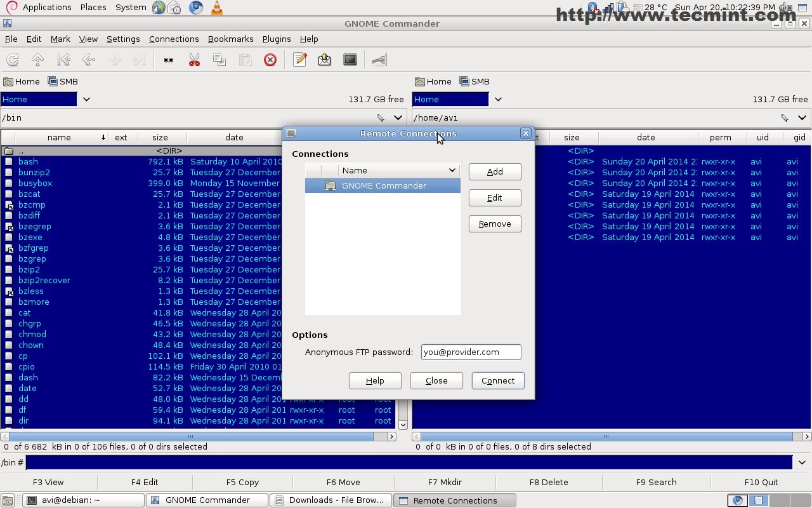This screenshot has height=508, width=812.
Task: Open the Bookmarks menu
Action: (x=230, y=39)
